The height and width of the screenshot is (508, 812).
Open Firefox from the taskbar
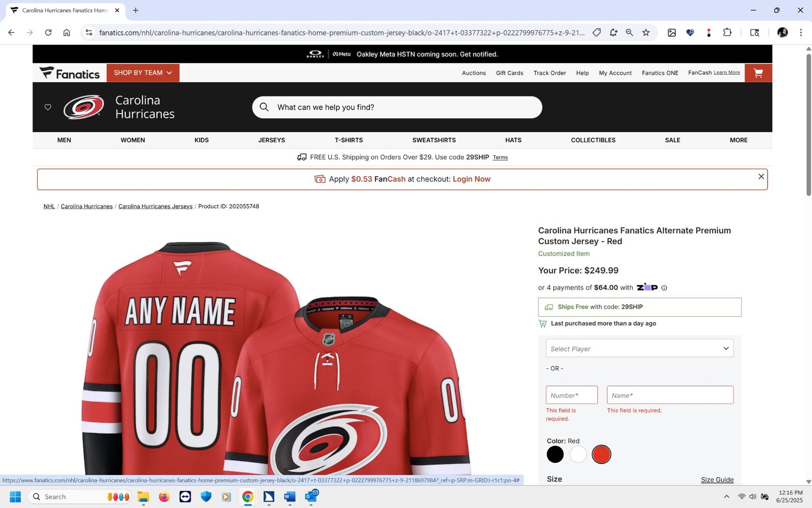pos(164,497)
